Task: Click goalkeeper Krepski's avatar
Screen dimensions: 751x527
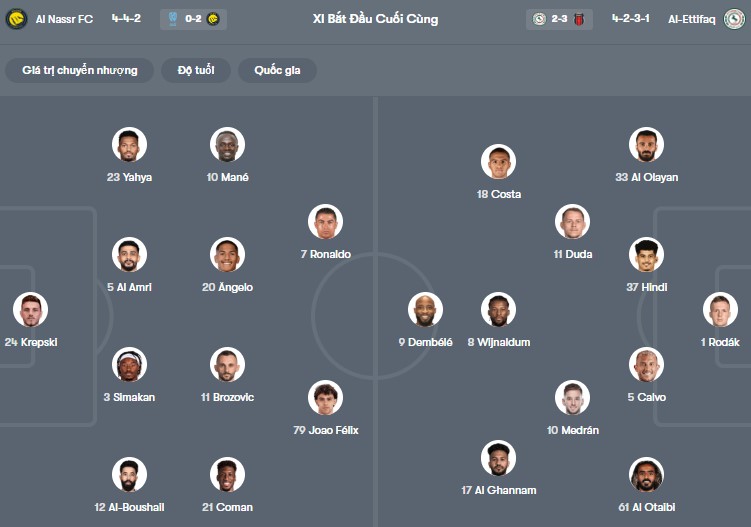Action: pyautogui.click(x=30, y=310)
